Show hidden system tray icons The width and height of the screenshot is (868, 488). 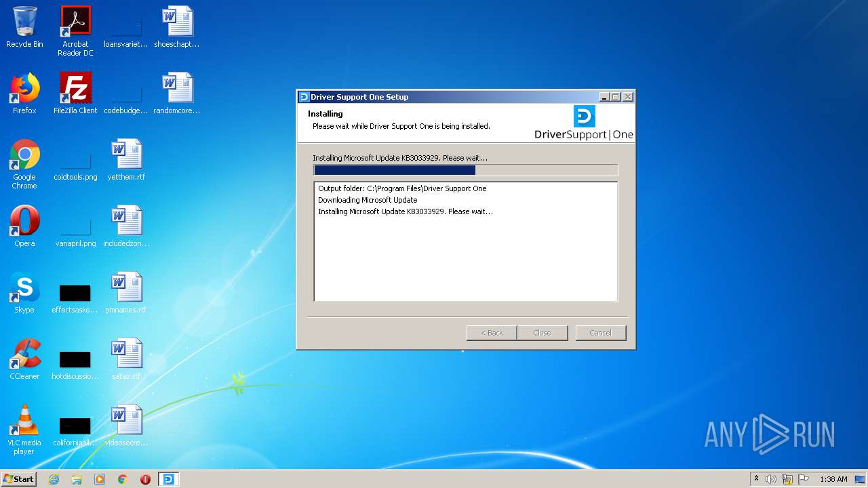[756, 479]
